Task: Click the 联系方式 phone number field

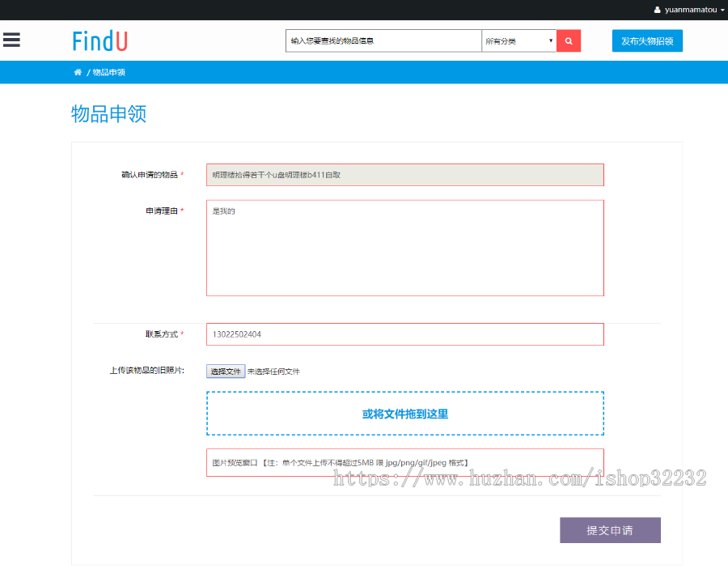Action: pos(405,334)
